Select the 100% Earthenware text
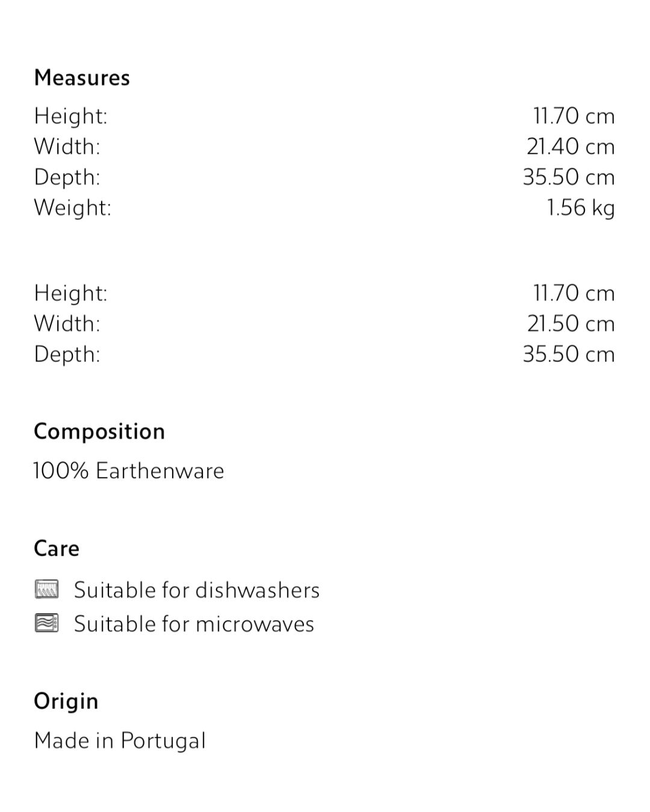 pos(129,471)
